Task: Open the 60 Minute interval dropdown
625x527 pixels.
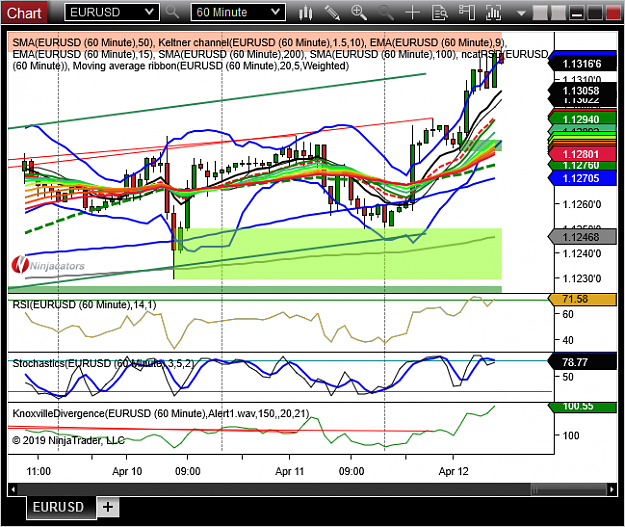Action: 238,12
